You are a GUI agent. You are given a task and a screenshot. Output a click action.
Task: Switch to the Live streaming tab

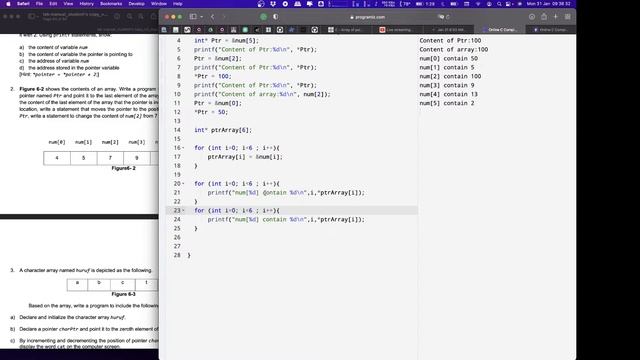tap(398, 30)
